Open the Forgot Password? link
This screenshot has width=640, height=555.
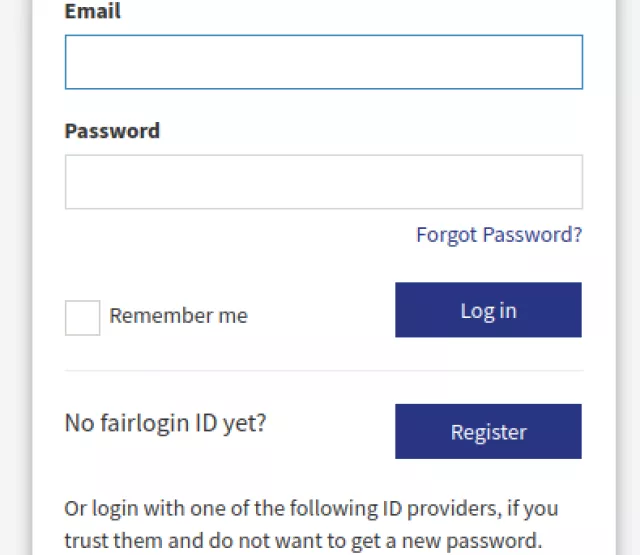coord(498,235)
